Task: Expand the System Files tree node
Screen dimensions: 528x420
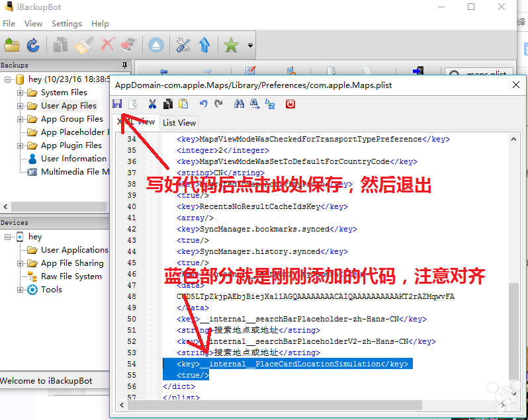Action: pos(21,93)
